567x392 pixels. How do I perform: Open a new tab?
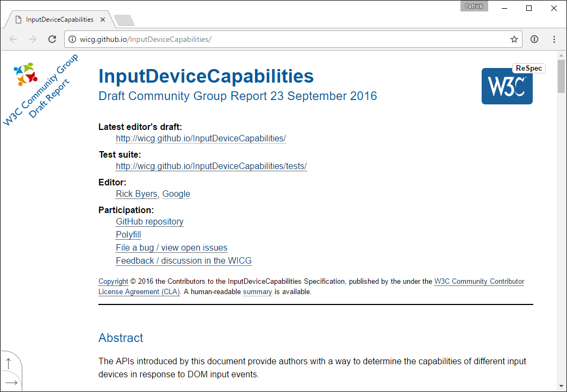click(x=124, y=20)
